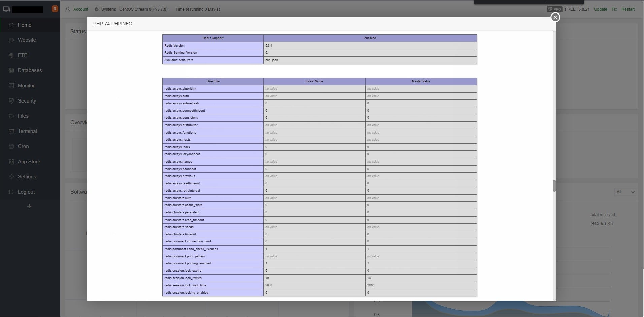Close the PHP-74-PHPINFO dialog
The width and height of the screenshot is (644, 317).
555,17
